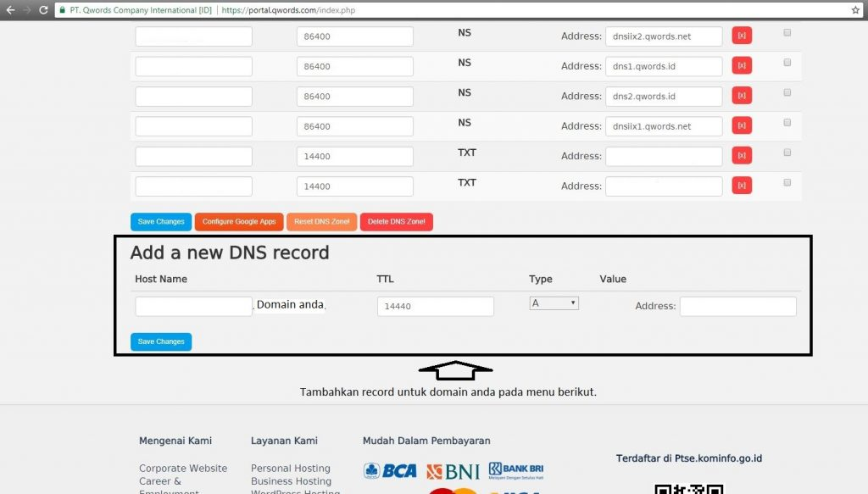Image resolution: width=868 pixels, height=494 pixels.
Task: Click the green padlock in the address bar
Action: coord(61,11)
